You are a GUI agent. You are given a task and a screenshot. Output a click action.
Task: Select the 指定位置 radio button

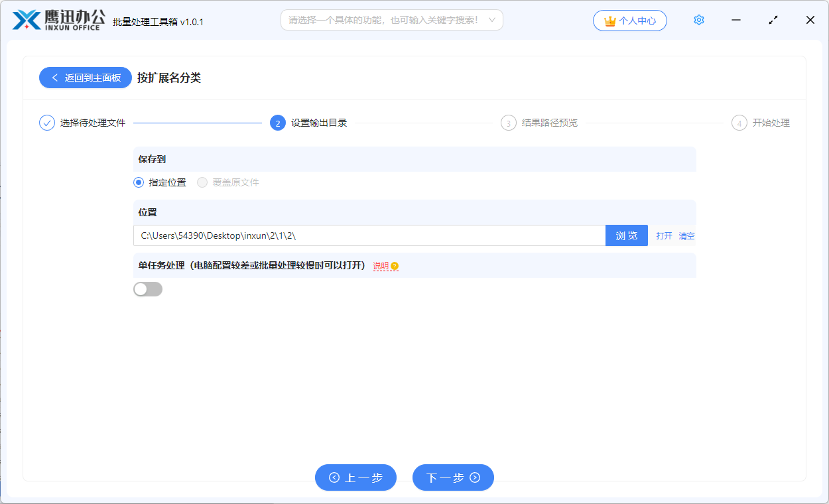pos(139,182)
